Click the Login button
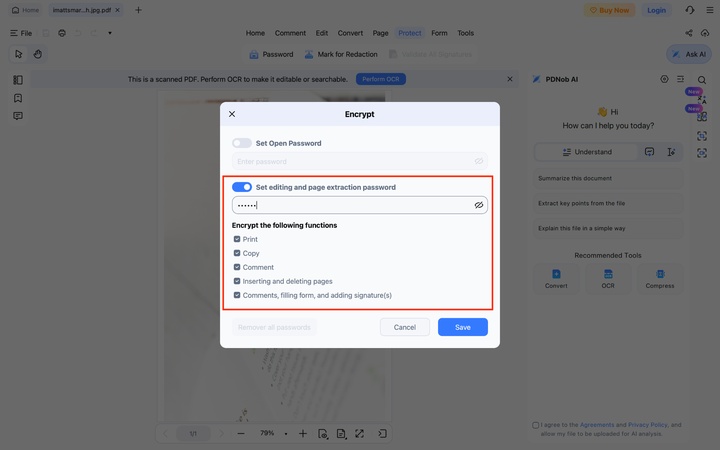The image size is (720, 450). [656, 10]
